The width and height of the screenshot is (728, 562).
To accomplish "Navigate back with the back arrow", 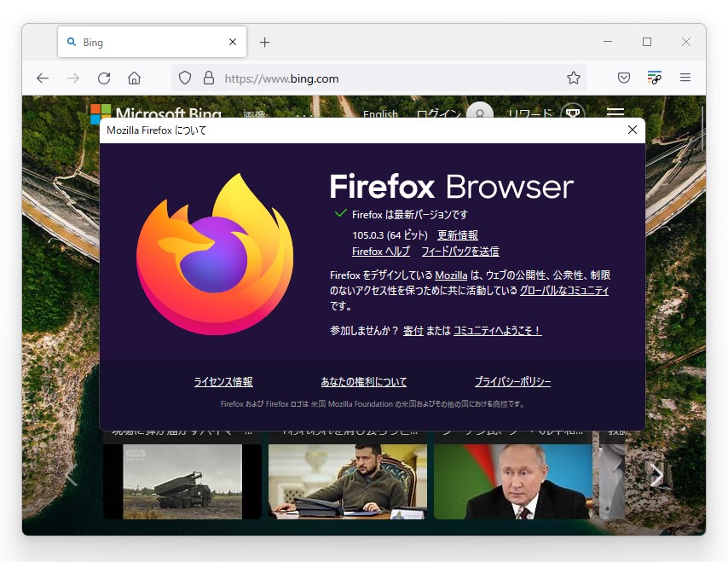I will (43, 78).
